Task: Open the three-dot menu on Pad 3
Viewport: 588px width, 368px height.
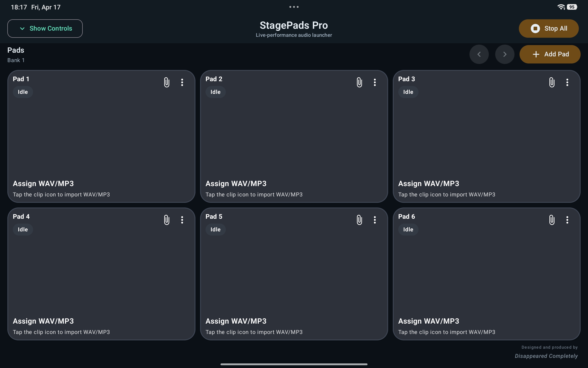Action: point(567,82)
